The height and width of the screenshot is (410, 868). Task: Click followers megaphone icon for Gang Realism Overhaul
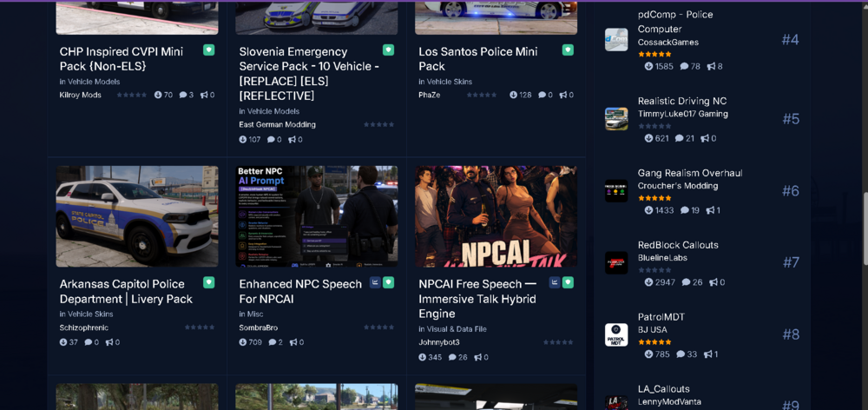click(708, 210)
